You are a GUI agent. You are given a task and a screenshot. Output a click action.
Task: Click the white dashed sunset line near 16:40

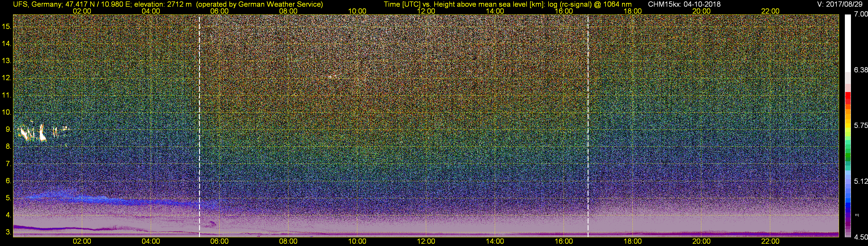588,126
